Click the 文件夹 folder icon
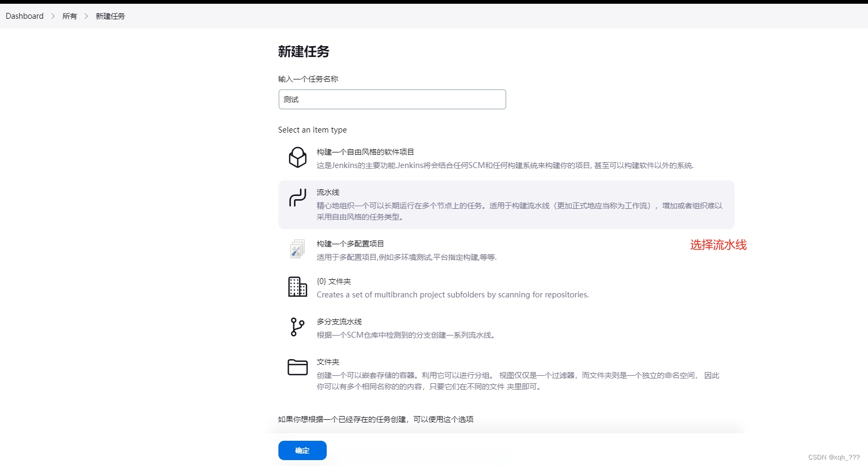The width and height of the screenshot is (868, 466). pos(298,367)
